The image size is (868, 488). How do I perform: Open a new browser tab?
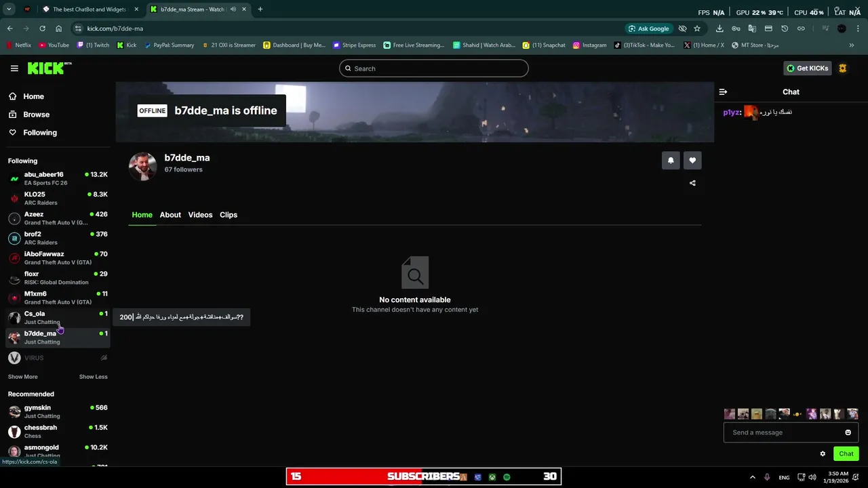tap(260, 9)
